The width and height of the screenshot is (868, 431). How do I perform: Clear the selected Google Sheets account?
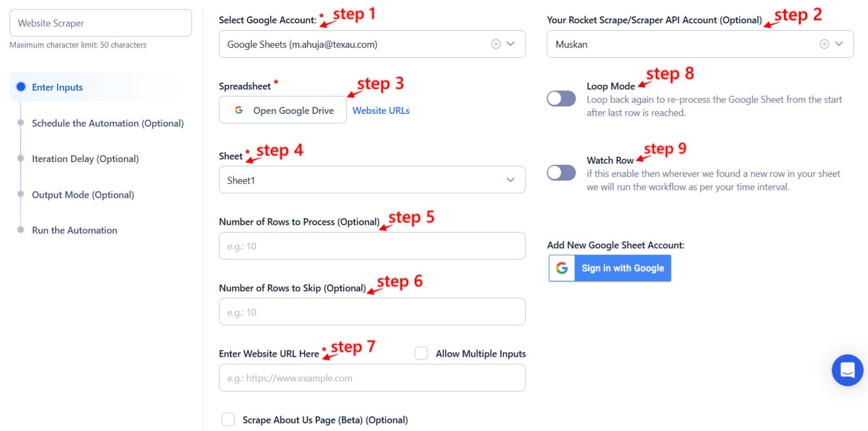(496, 44)
